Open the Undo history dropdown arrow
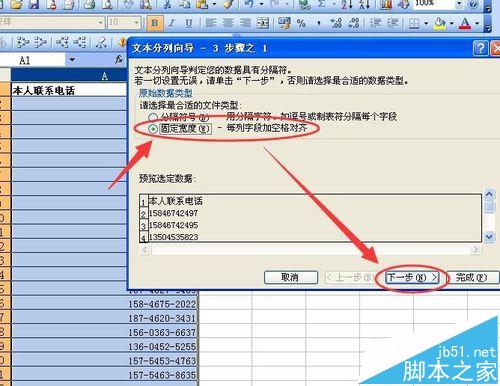 click(x=261, y=4)
